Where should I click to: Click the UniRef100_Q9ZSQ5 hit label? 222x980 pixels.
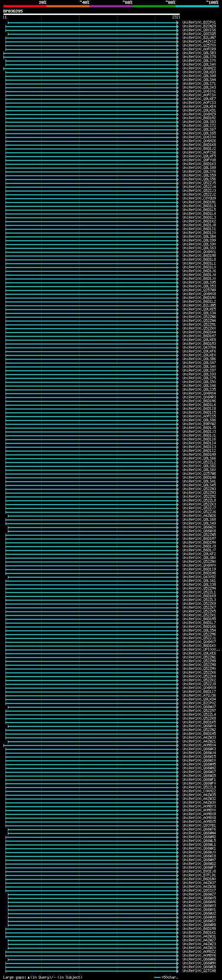tap(199, 34)
